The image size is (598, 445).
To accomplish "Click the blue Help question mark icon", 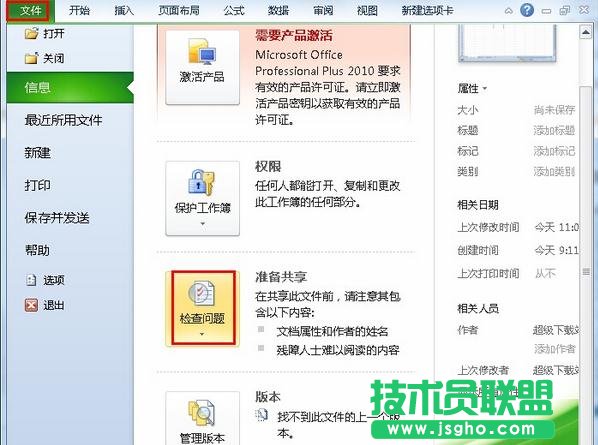I will [x=527, y=10].
